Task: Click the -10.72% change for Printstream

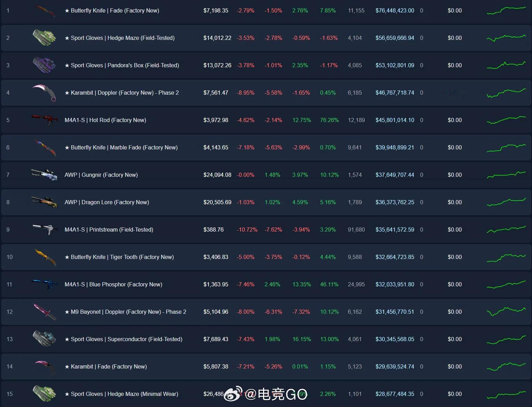Action: 247,230
